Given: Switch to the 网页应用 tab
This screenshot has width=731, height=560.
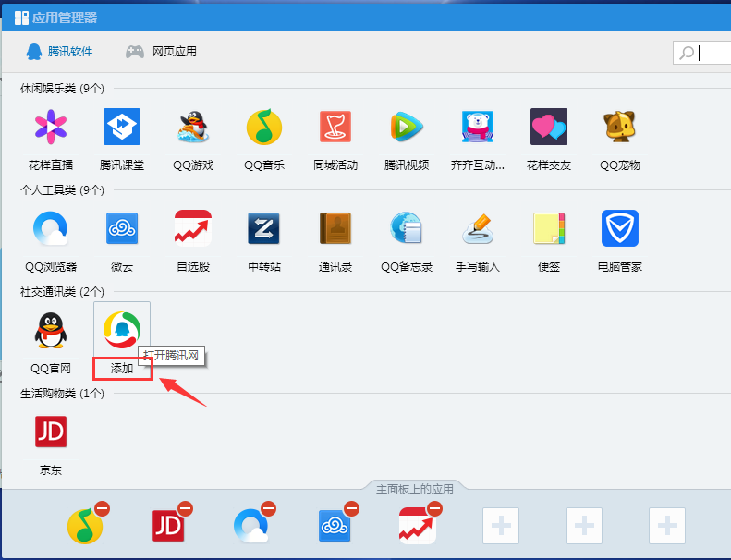Looking at the screenshot, I should click(162, 52).
